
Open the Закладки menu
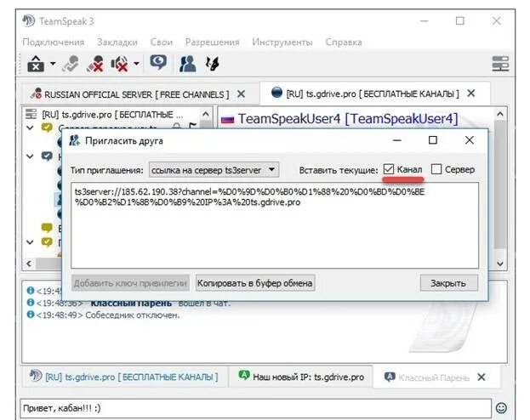pyautogui.click(x=117, y=43)
